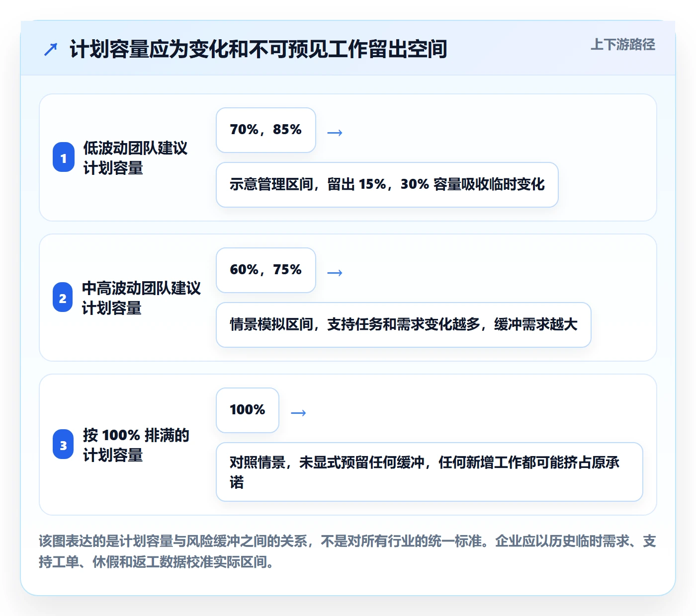This screenshot has height=616, width=696.
Task: Select the 100% value chip
Action: click(248, 410)
